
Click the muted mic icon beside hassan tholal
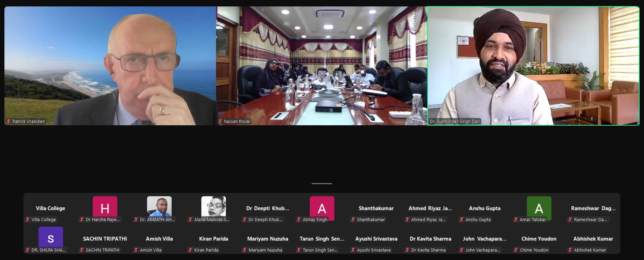(x=220, y=121)
